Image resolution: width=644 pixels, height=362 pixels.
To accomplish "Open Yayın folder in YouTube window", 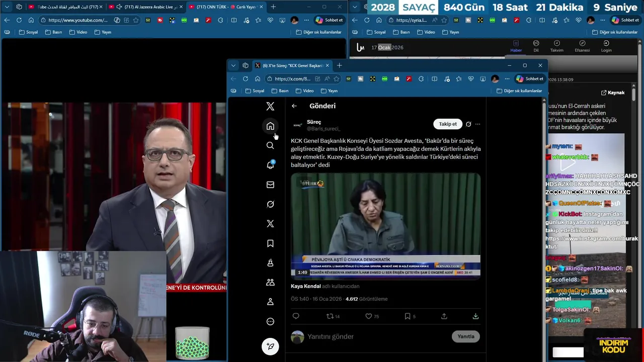I will point(102,32).
